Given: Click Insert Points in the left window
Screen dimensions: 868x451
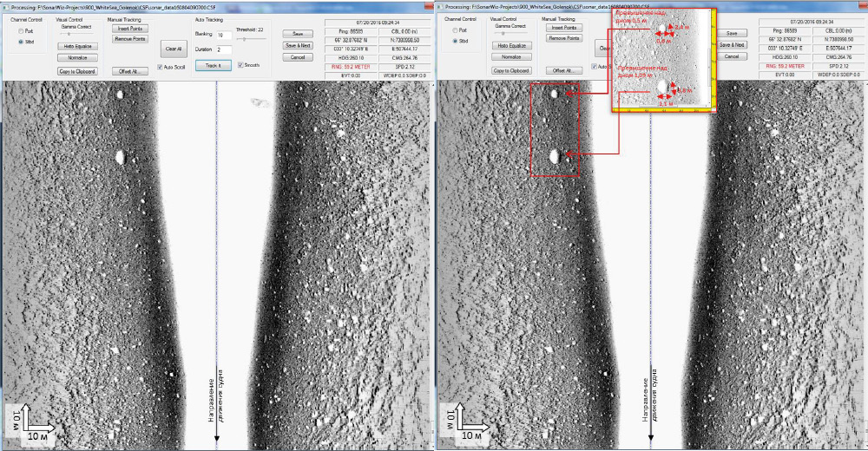Looking at the screenshot, I should pos(130,29).
